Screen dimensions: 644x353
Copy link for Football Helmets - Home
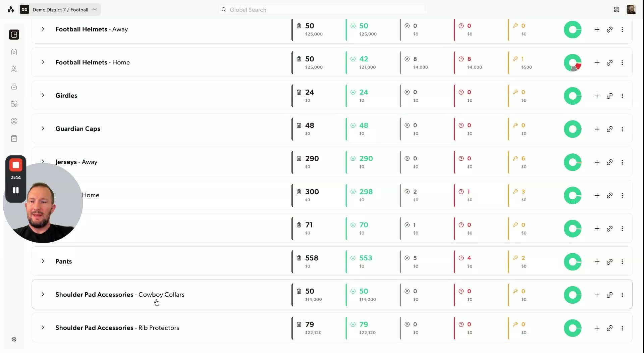tap(610, 63)
